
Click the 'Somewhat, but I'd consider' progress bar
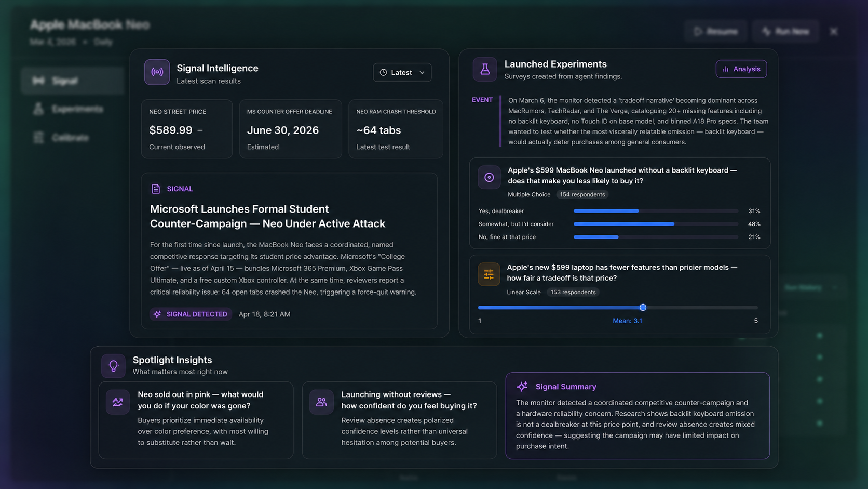pos(656,224)
